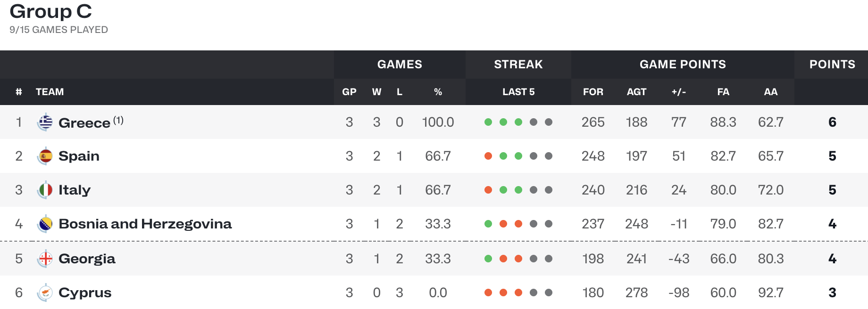
Task: Click the Italy flag icon
Action: pyautogui.click(x=45, y=190)
